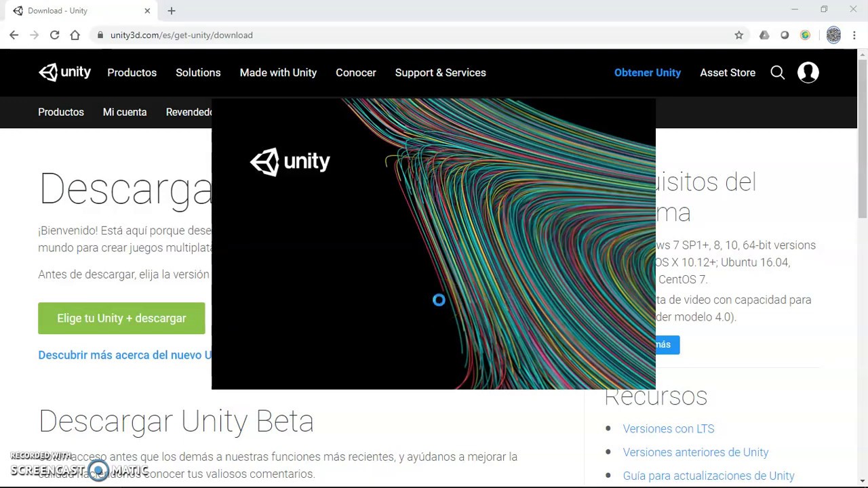Select Mi cuenta in the secondary nav bar
868x488 pixels.
tap(125, 112)
